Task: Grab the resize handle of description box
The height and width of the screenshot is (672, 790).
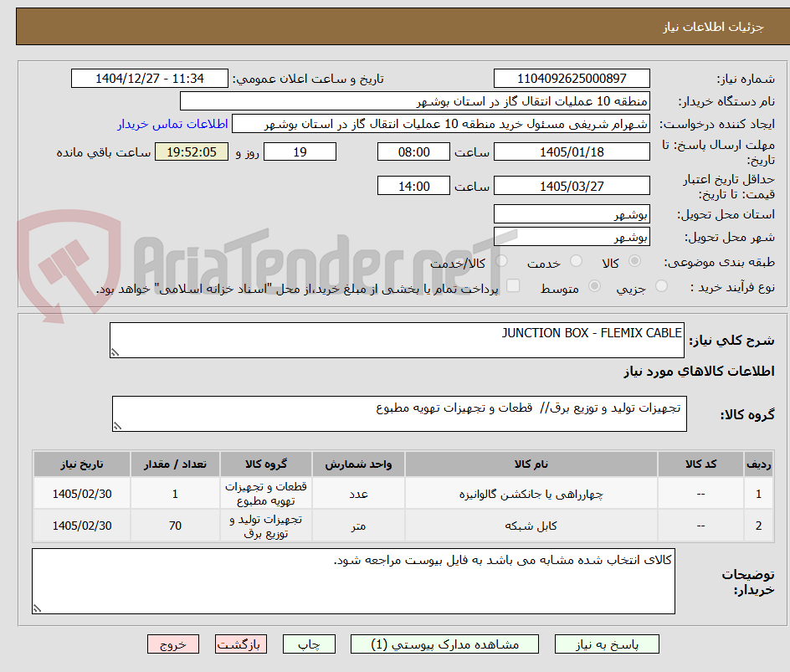Action: [115, 352]
